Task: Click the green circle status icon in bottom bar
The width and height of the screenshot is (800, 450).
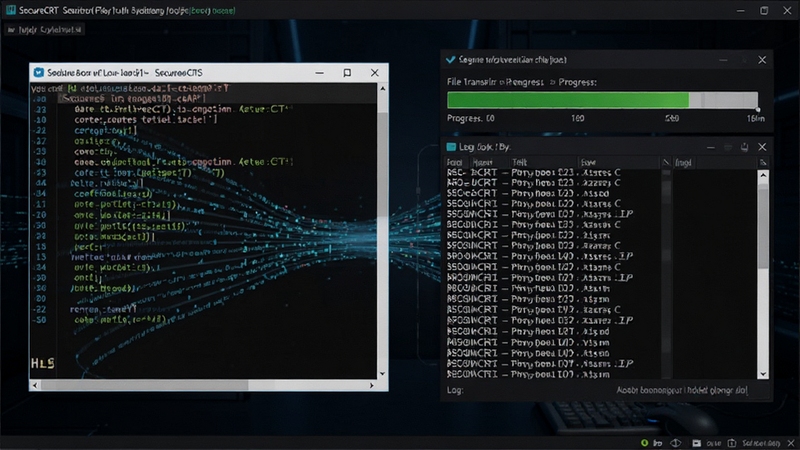Action: (644, 443)
